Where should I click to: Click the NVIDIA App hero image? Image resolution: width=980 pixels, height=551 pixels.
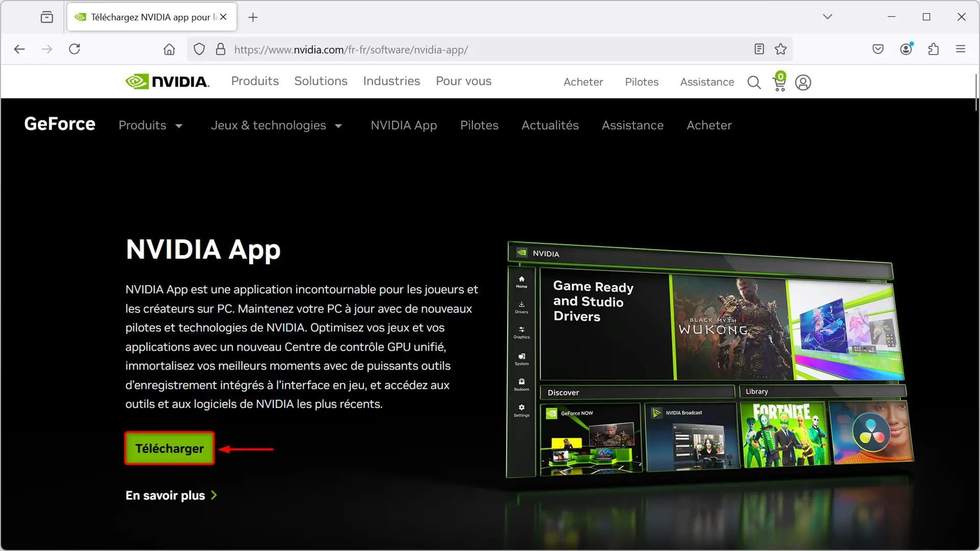click(710, 360)
